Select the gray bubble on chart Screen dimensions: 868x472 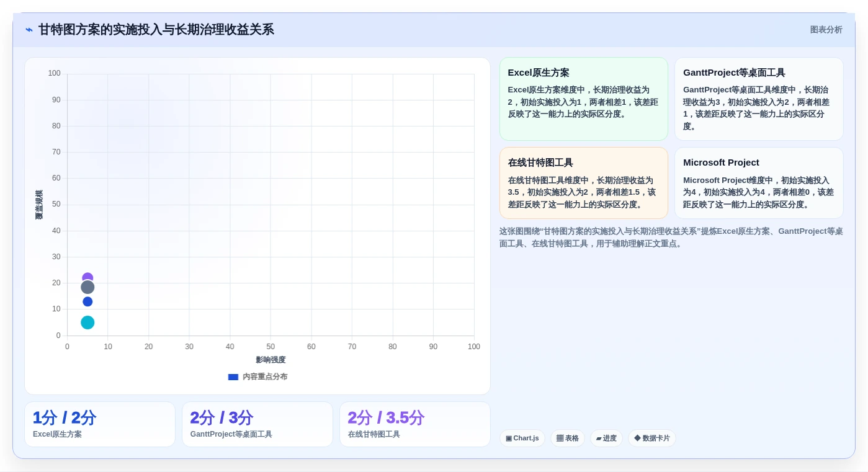click(87, 287)
